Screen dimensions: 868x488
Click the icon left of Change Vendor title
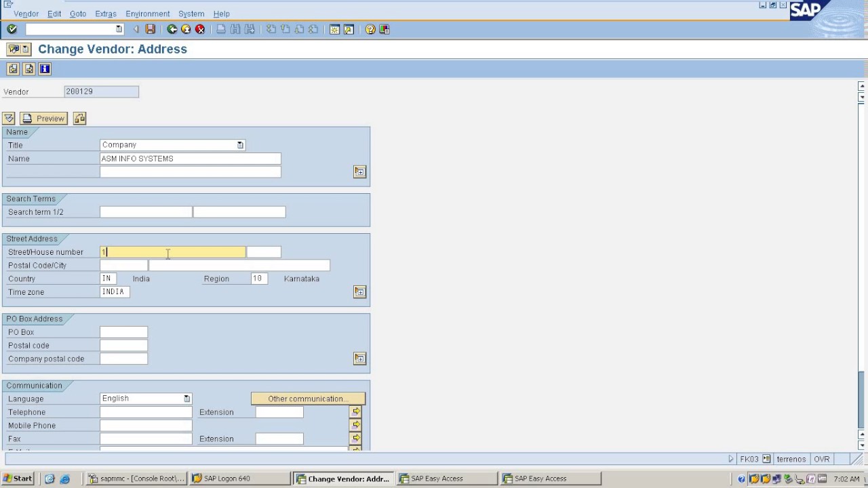pyautogui.click(x=18, y=49)
